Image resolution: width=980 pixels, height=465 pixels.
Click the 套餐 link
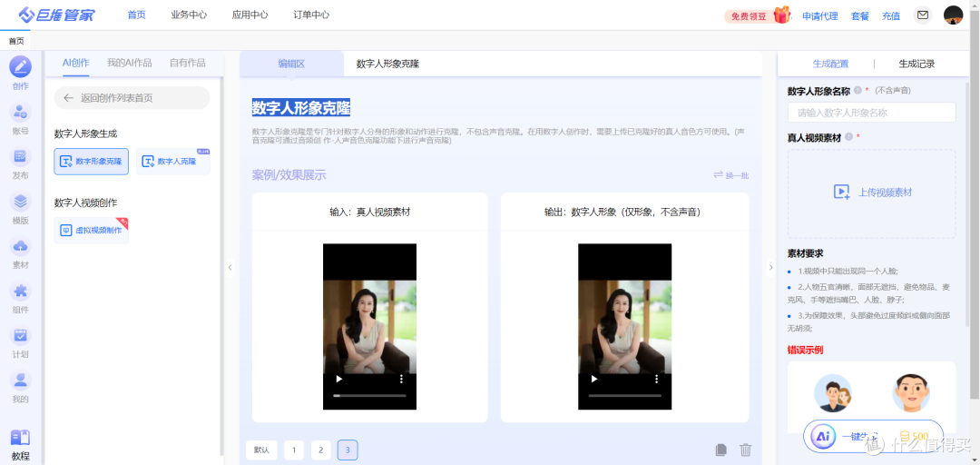[860, 16]
